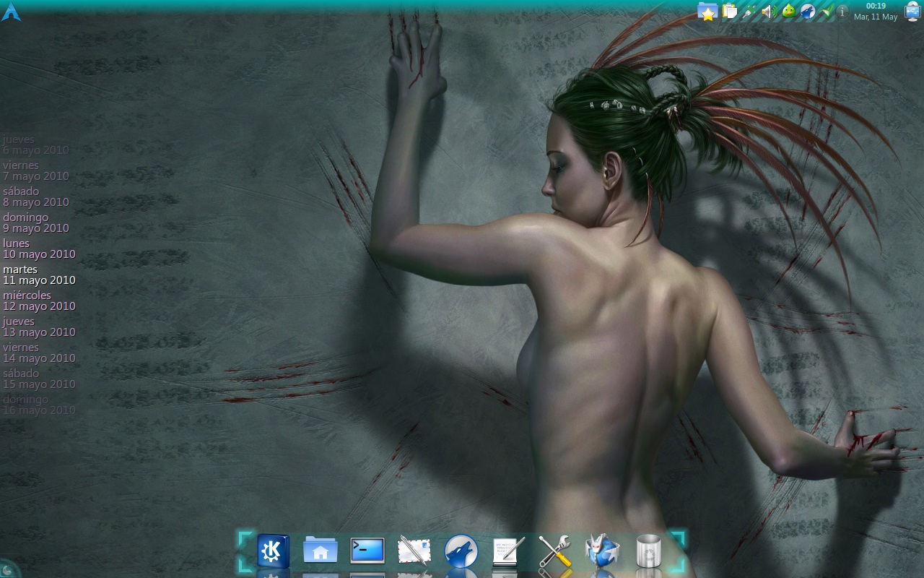This screenshot has width=924, height=578.
Task: Open the Klipper clipboard tray icon
Action: 730,12
